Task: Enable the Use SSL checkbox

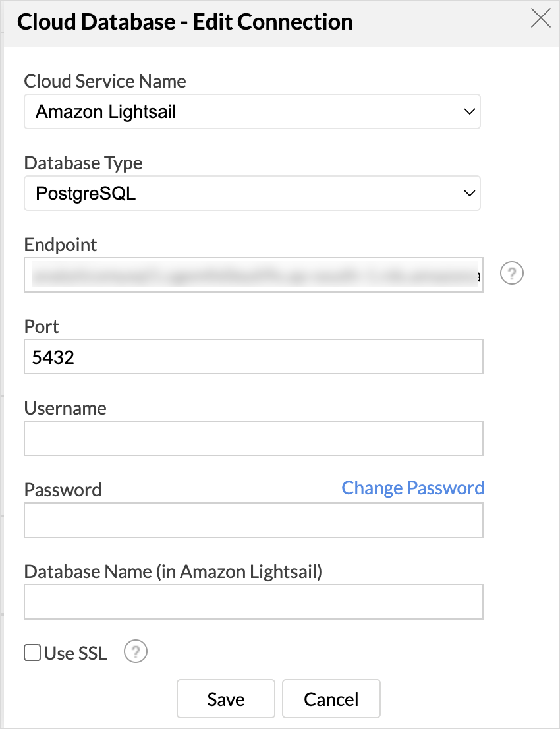Action: (32, 653)
